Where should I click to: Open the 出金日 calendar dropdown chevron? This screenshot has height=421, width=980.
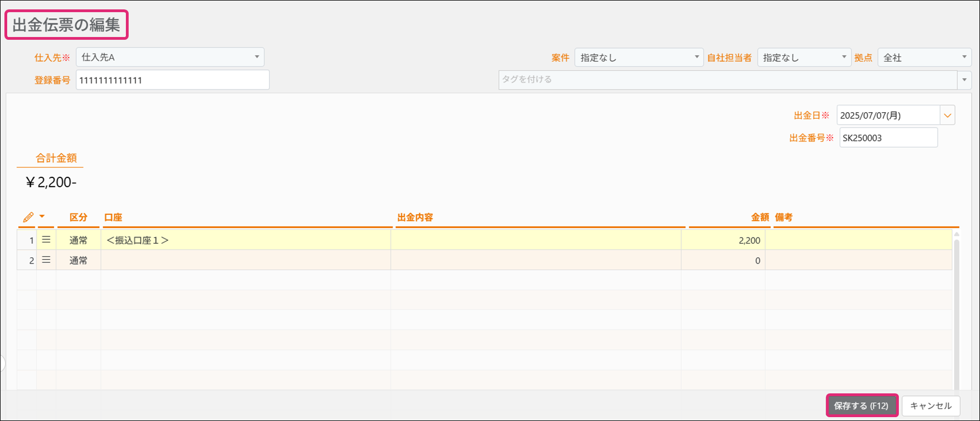point(947,115)
